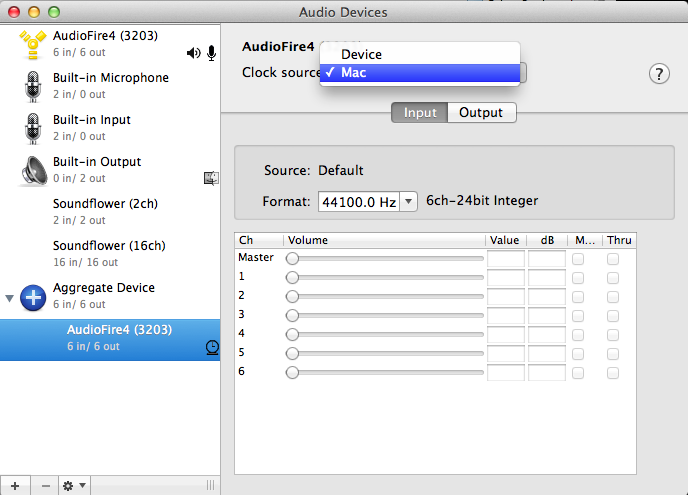
Task: Select Built-in Input in device list
Action: pyautogui.click(x=110, y=129)
